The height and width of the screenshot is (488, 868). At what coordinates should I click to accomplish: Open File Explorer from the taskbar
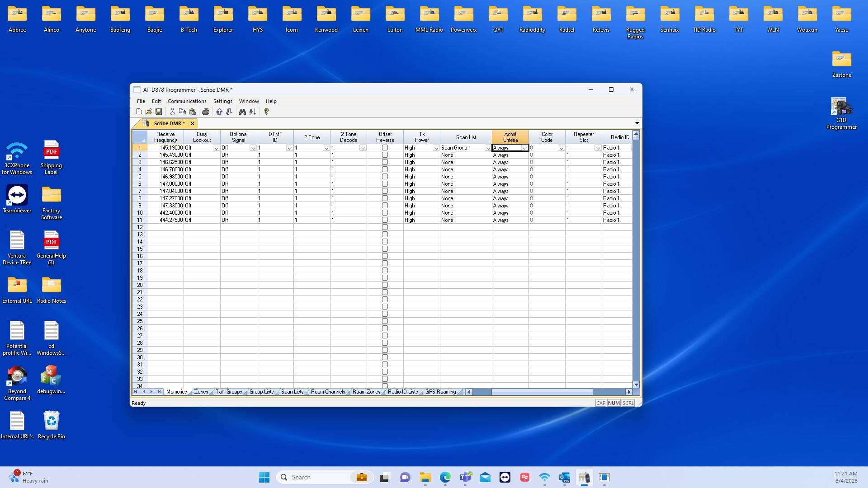pos(425,477)
